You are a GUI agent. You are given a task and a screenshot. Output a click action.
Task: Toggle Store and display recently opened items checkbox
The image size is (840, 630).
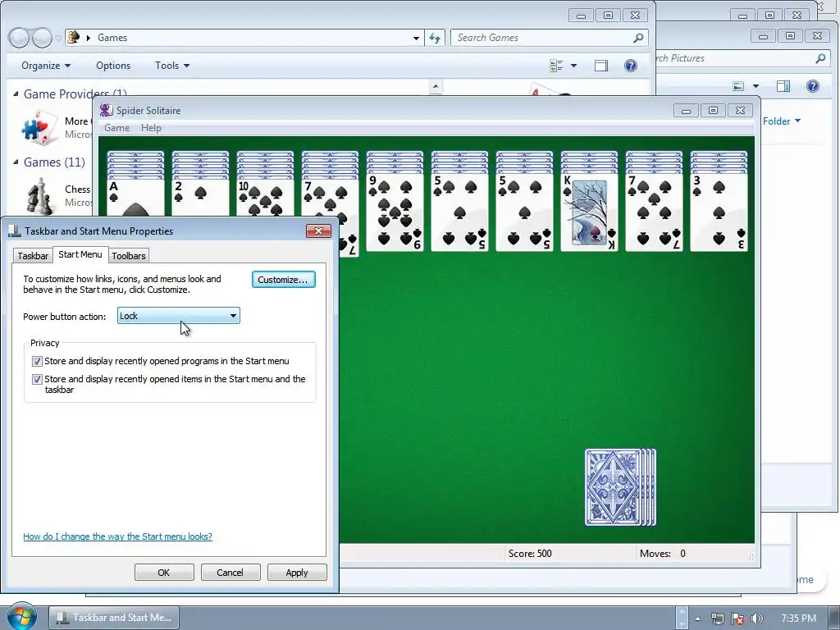tap(37, 379)
